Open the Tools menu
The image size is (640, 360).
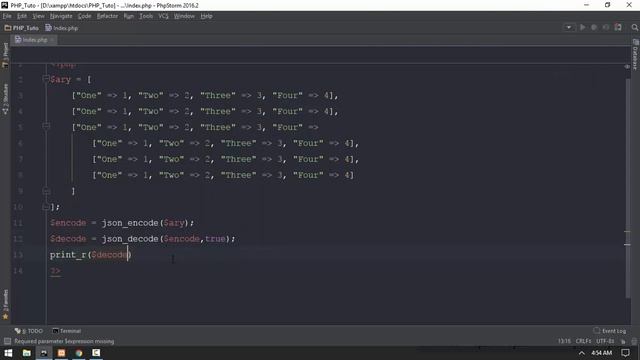coord(146,16)
